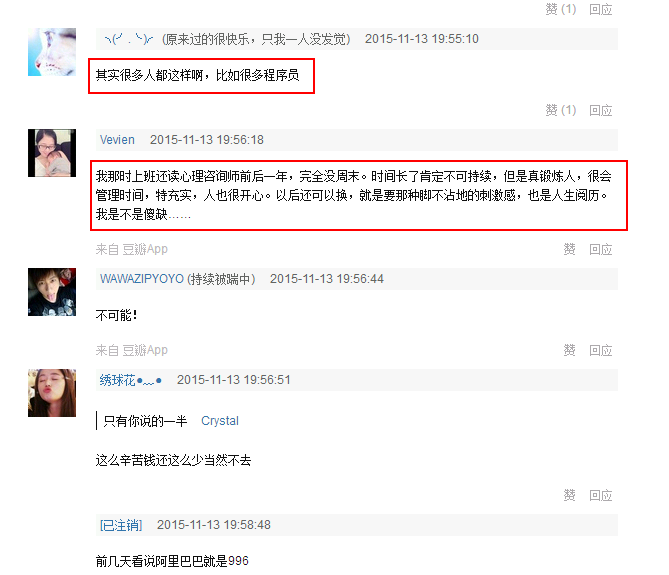Open Vevien's profile link
Image resolution: width=669 pixels, height=575 pixels.
tap(117, 140)
